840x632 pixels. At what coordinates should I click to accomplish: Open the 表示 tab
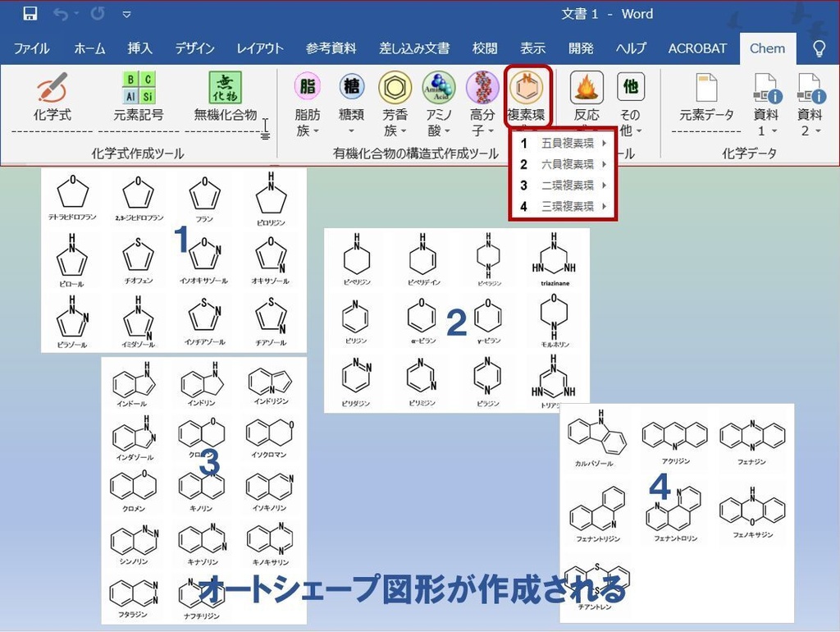point(532,48)
